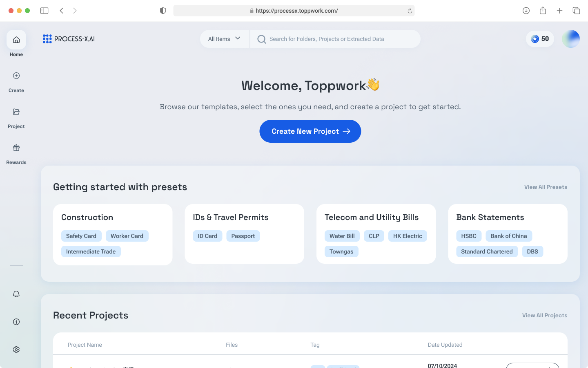Select the Passport preset tag
Image resolution: width=588 pixels, height=368 pixels.
point(243,236)
